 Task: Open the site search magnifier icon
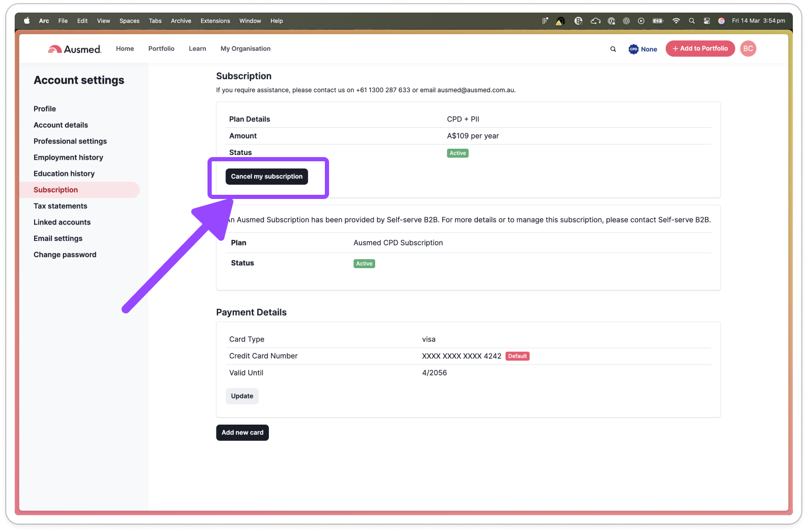[x=613, y=49]
